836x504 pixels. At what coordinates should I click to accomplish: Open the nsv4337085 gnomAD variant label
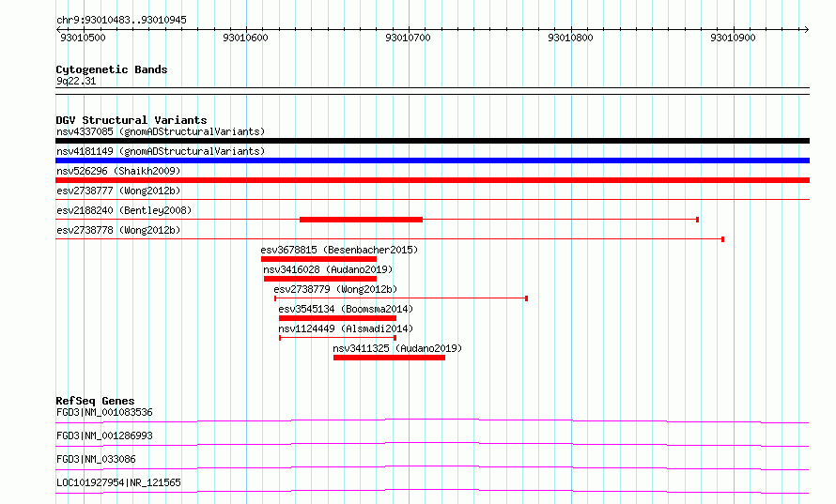[x=161, y=131]
